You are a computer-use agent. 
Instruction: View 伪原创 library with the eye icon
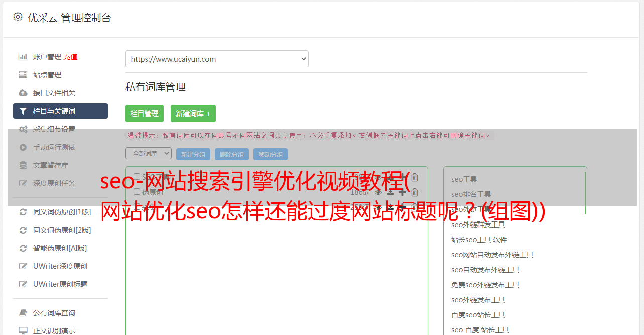tap(378, 192)
